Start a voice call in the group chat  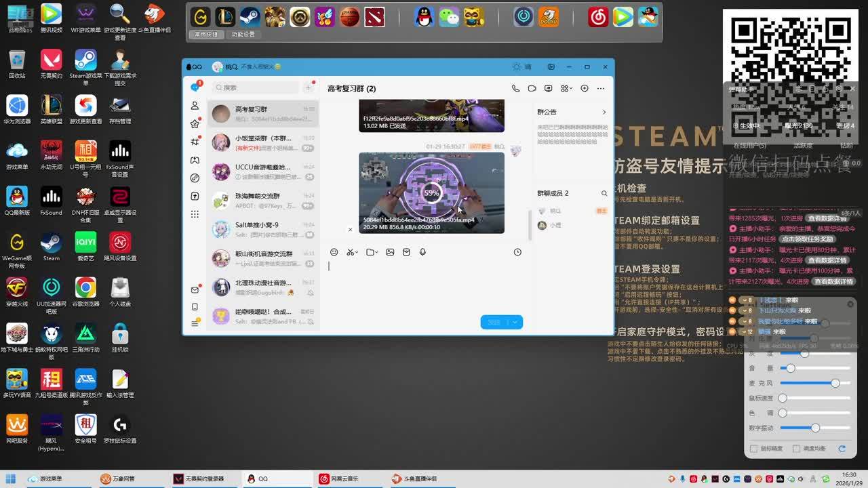[x=515, y=88]
